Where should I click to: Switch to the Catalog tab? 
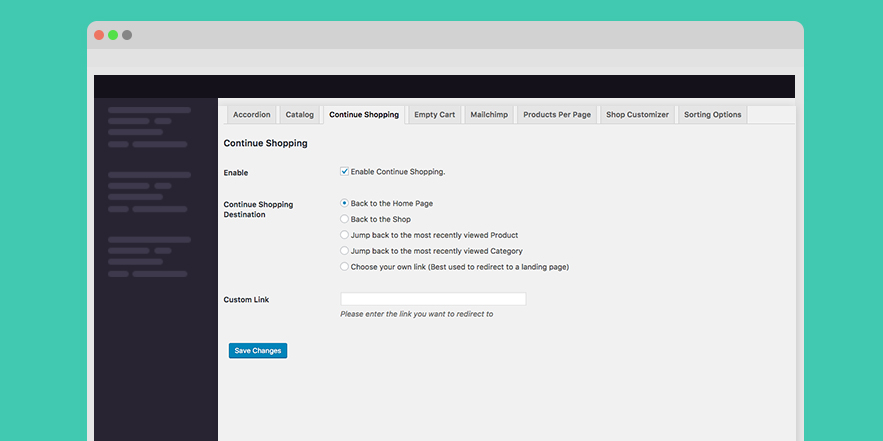(300, 114)
